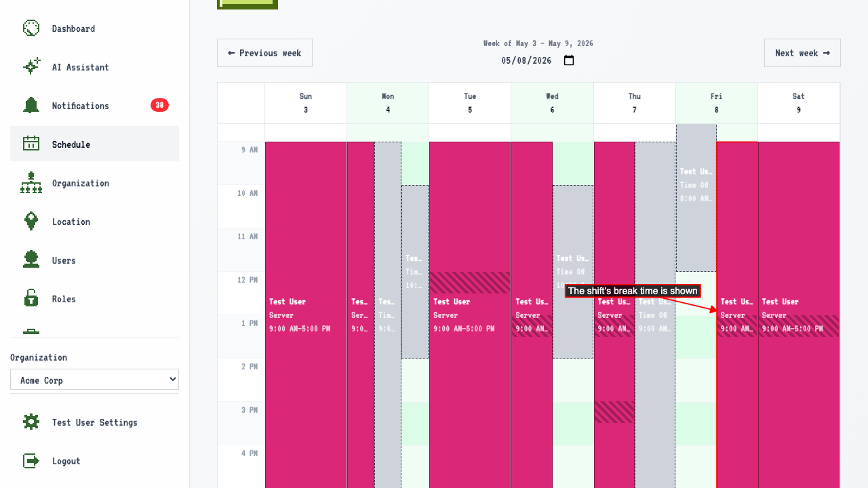
Task: Click the Roles padlock icon
Action: [x=31, y=299]
